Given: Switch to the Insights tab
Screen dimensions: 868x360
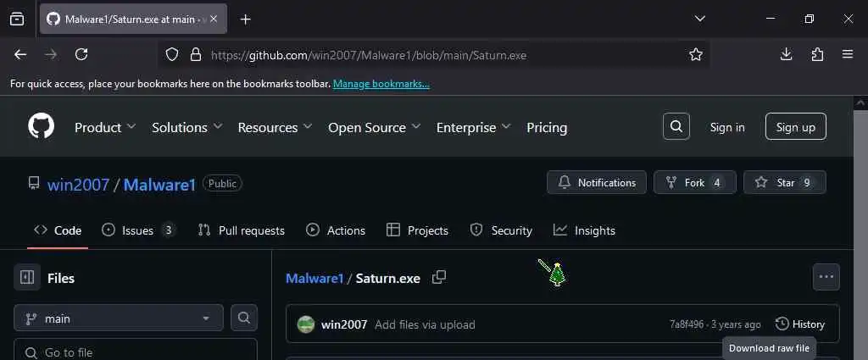Looking at the screenshot, I should pos(585,230).
